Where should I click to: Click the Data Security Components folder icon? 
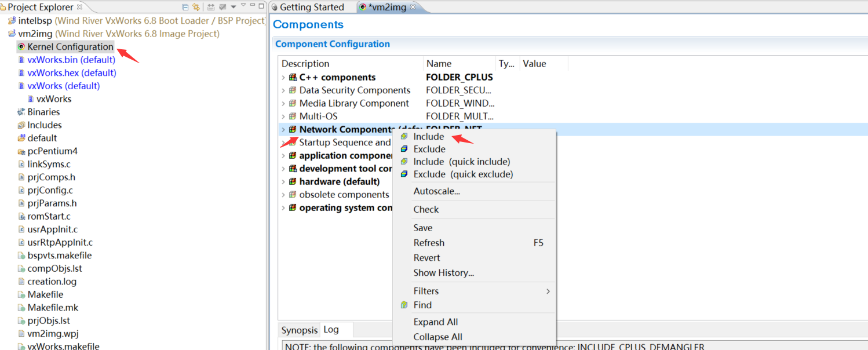pos(293,90)
